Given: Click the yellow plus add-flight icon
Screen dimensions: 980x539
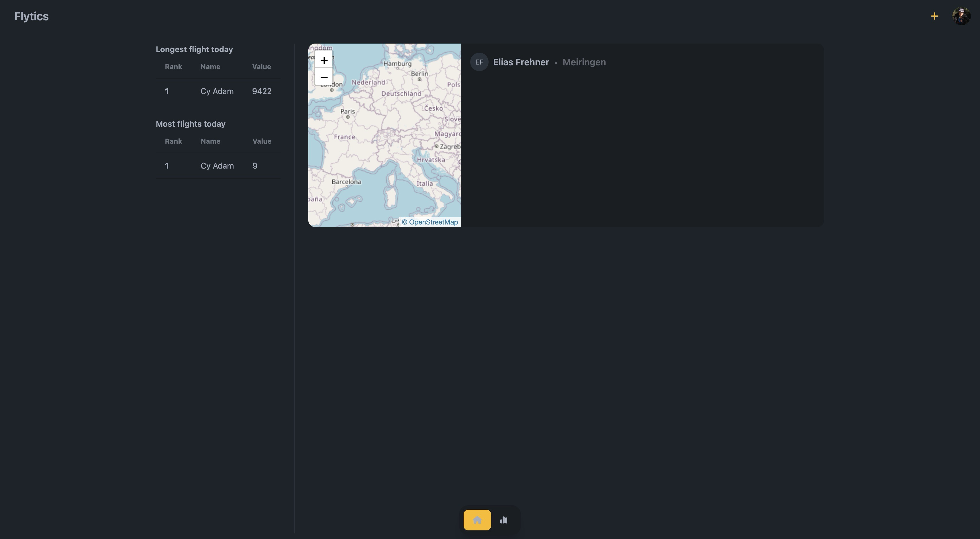Looking at the screenshot, I should (934, 16).
